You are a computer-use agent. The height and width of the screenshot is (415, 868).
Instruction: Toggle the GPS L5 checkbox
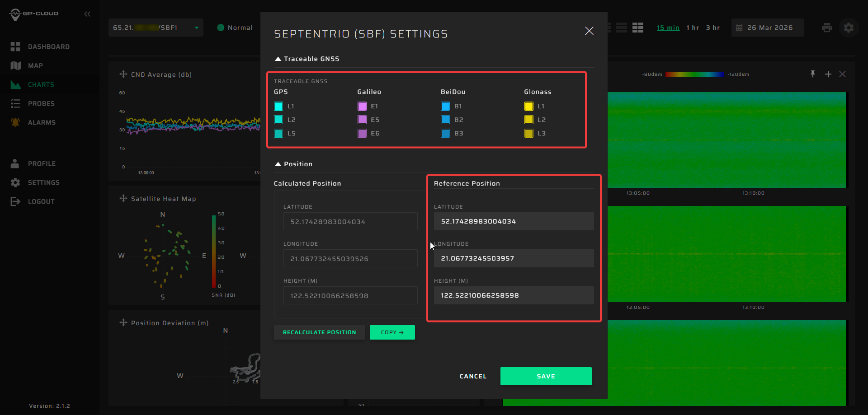click(x=278, y=133)
